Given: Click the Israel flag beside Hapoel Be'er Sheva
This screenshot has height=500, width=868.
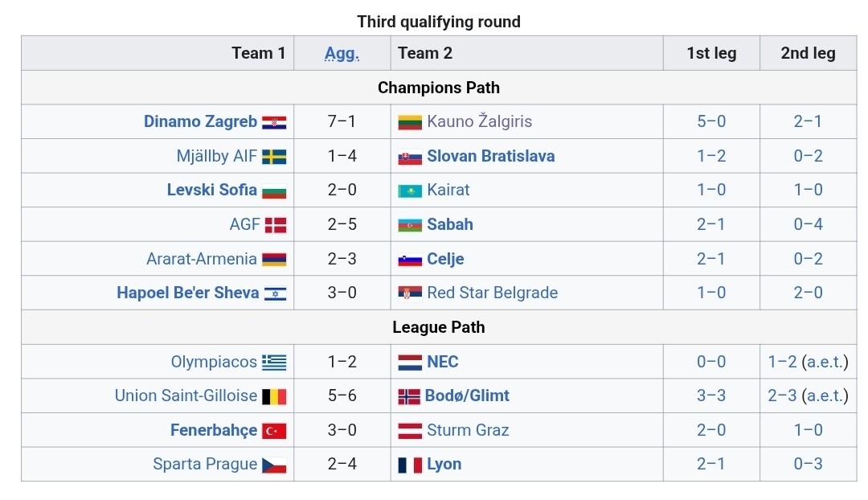Looking at the screenshot, I should [275, 293].
